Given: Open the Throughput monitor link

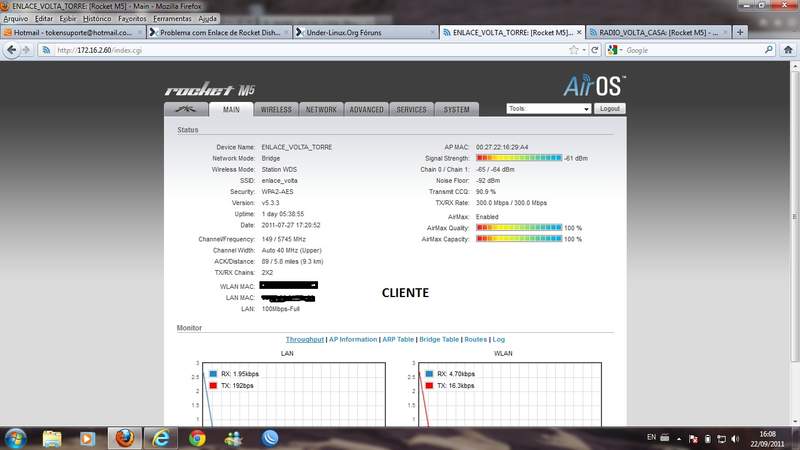Looking at the screenshot, I should [x=305, y=339].
